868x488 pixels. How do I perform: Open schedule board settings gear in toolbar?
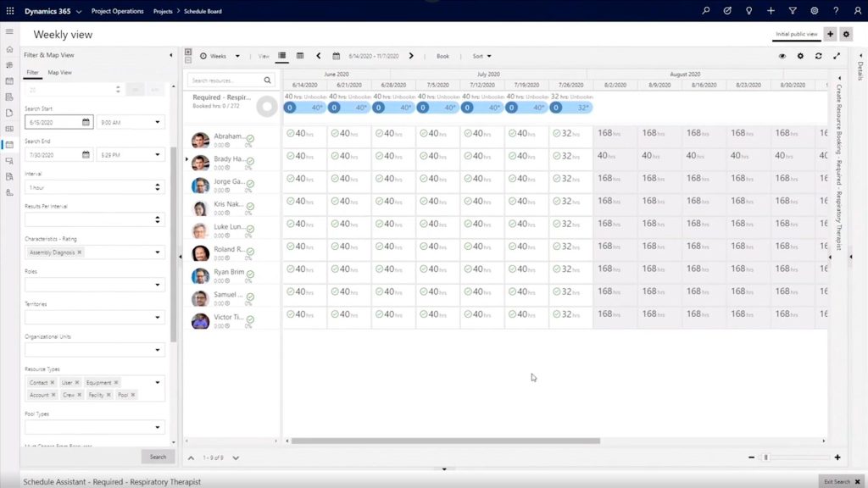(800, 56)
